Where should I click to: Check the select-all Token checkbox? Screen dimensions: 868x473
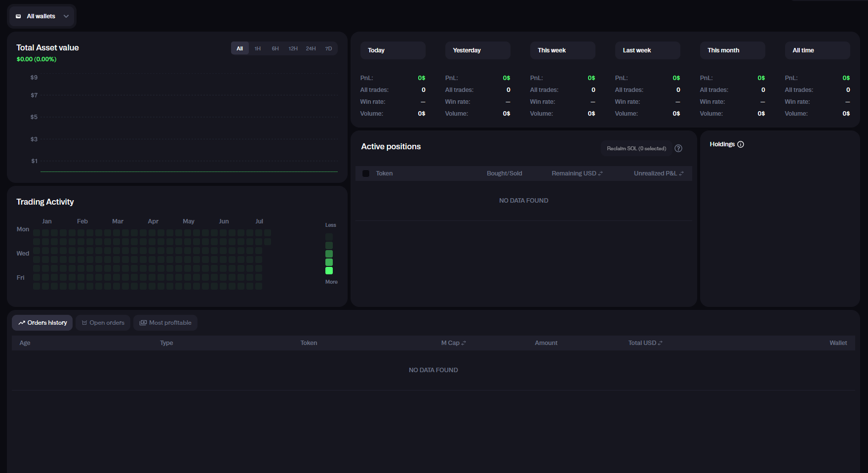(x=366, y=173)
